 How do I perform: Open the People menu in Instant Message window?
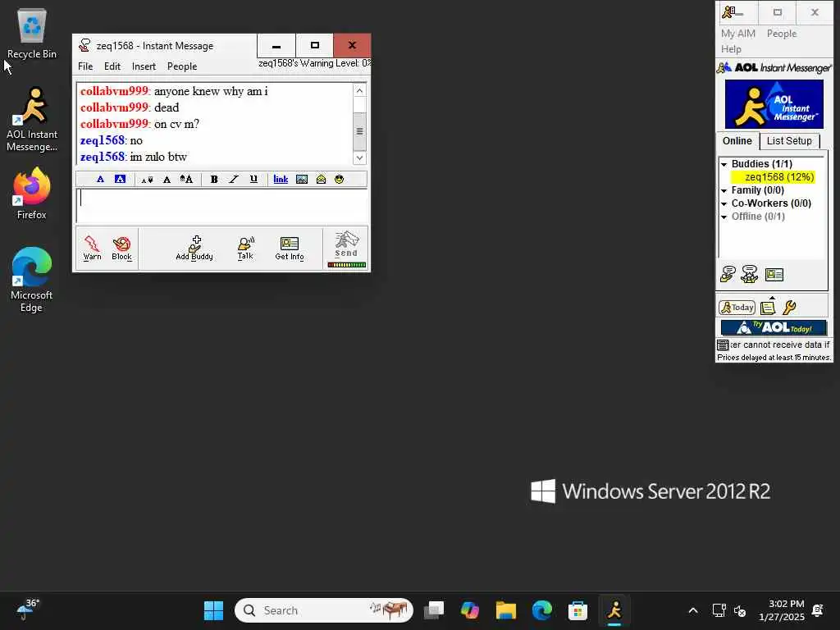182,66
